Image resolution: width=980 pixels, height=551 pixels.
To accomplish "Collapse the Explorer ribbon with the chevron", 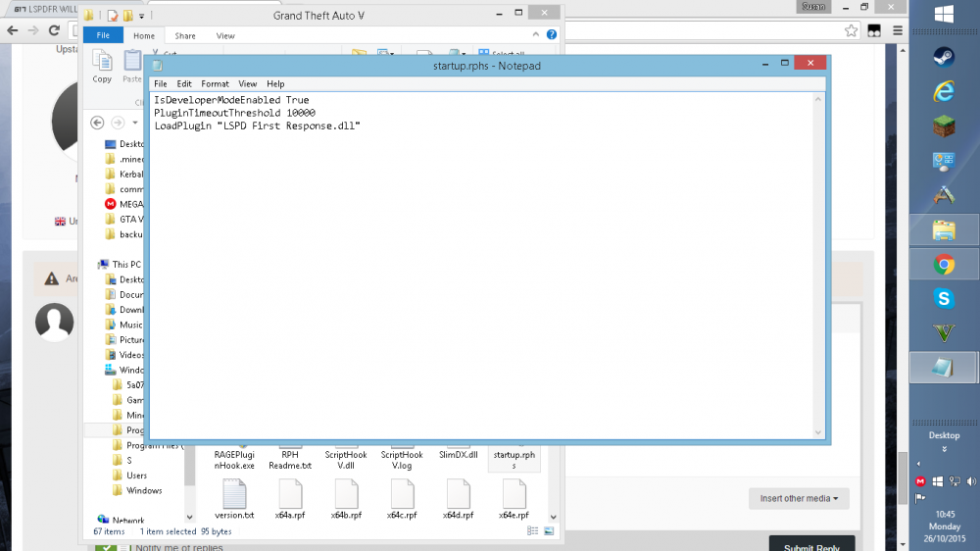I will click(536, 34).
